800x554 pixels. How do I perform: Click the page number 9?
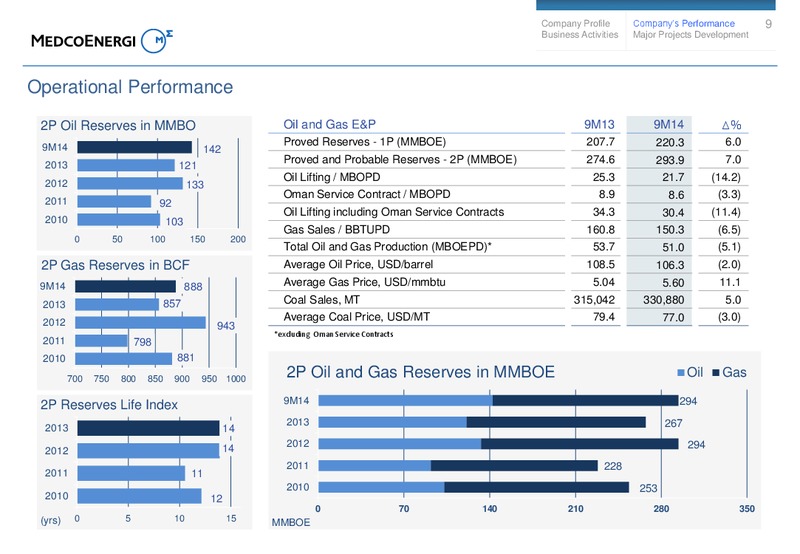(x=768, y=24)
